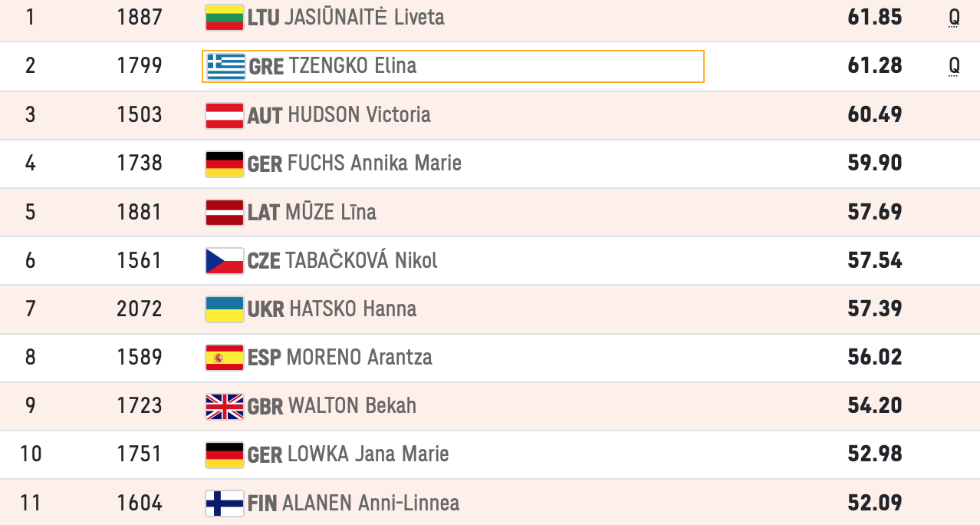Click the Czech Republic flag icon
The width and height of the screenshot is (980, 525).
224,260
